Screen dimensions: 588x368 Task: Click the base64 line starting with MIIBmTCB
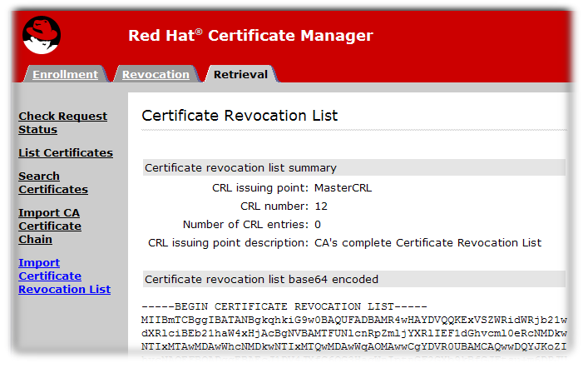point(353,320)
